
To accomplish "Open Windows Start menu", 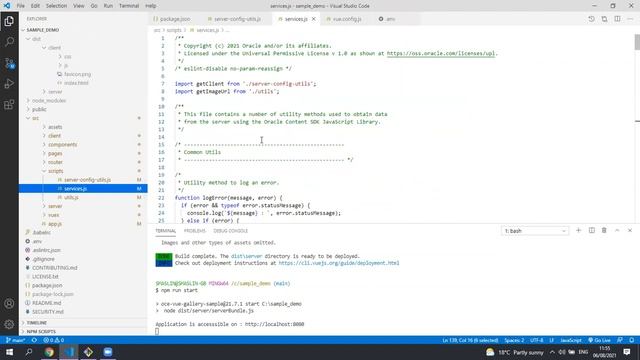I will [x=9, y=352].
